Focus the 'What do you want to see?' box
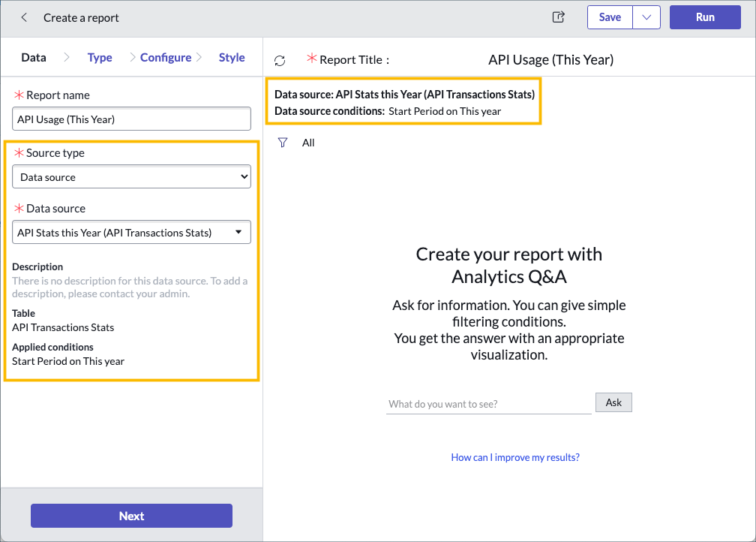 488,404
